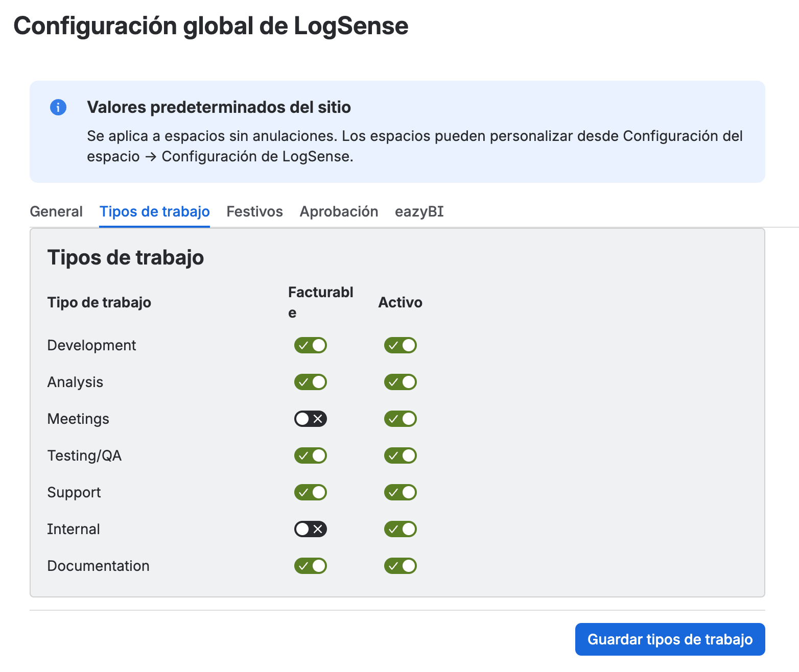
Task: Select the Tipos de trabajo tab
Action: point(155,211)
